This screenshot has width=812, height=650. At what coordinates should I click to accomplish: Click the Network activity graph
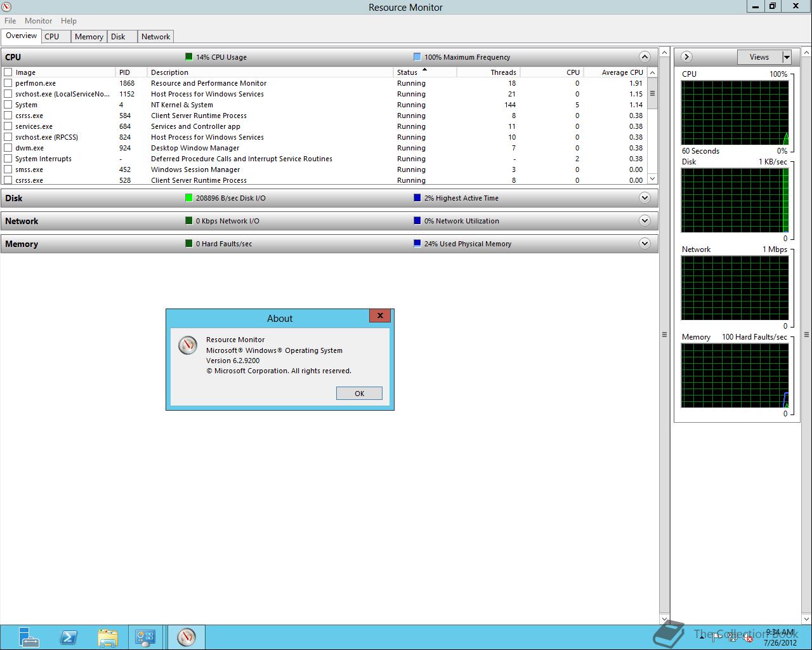[x=735, y=288]
